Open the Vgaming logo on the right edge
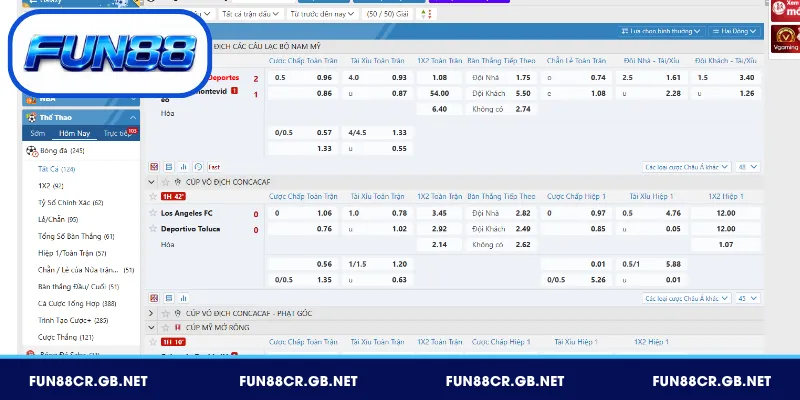This screenshot has width=800, height=400. tap(785, 40)
